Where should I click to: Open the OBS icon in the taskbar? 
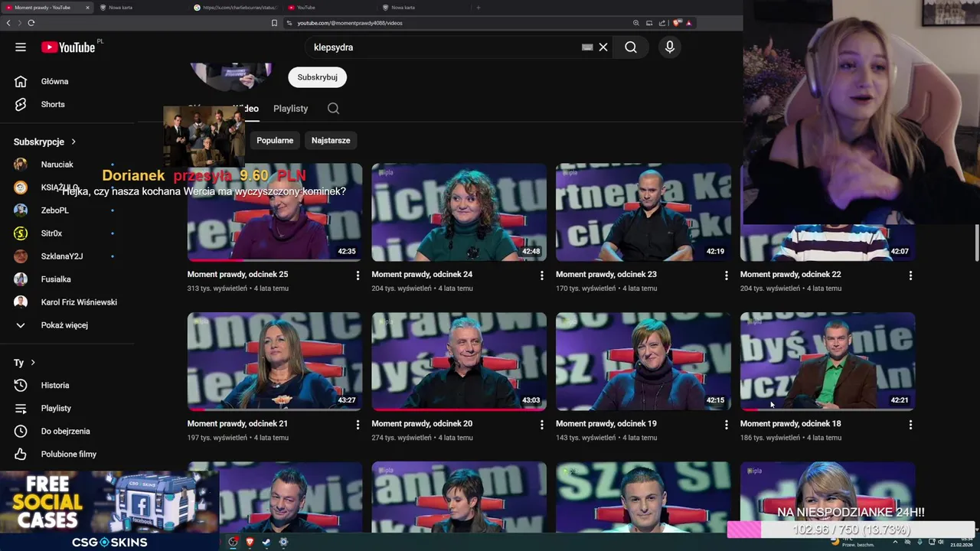(x=234, y=542)
